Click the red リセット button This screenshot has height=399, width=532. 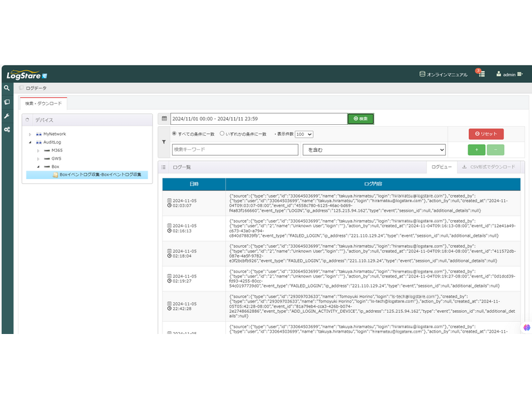(486, 134)
